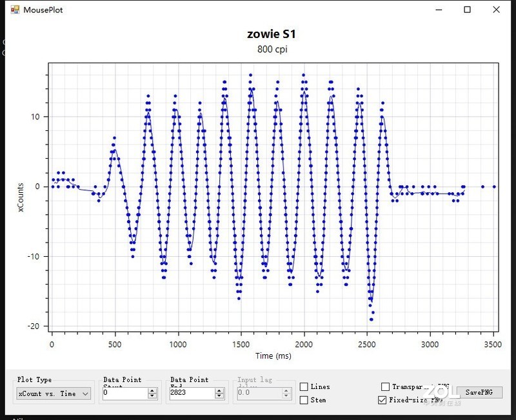Screen dimensions: 516x420
Task: Minimize the MousePlot window
Action: pyautogui.click(x=439, y=10)
